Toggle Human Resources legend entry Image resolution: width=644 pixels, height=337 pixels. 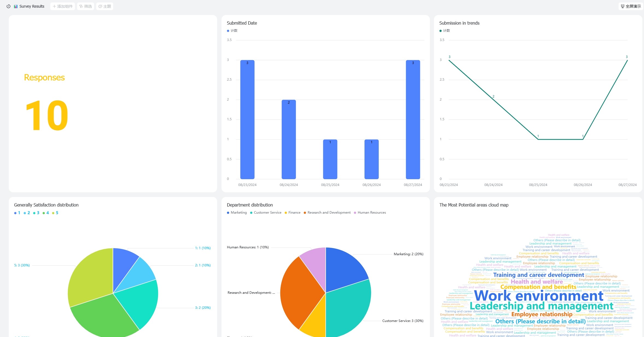click(x=370, y=213)
